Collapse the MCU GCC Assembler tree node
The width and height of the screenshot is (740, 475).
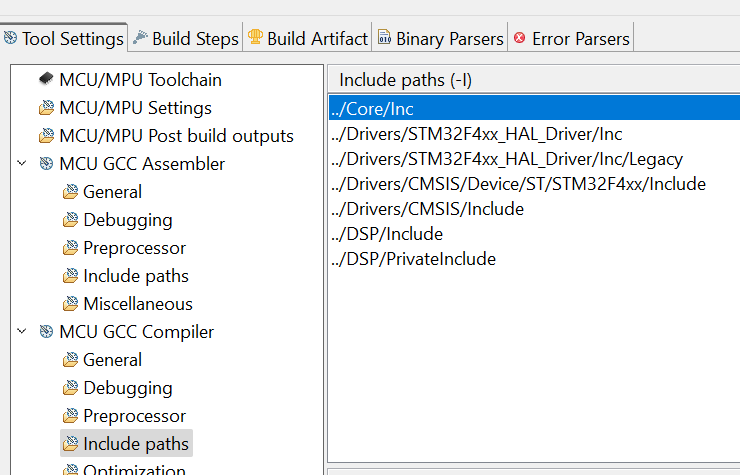click(x=22, y=164)
